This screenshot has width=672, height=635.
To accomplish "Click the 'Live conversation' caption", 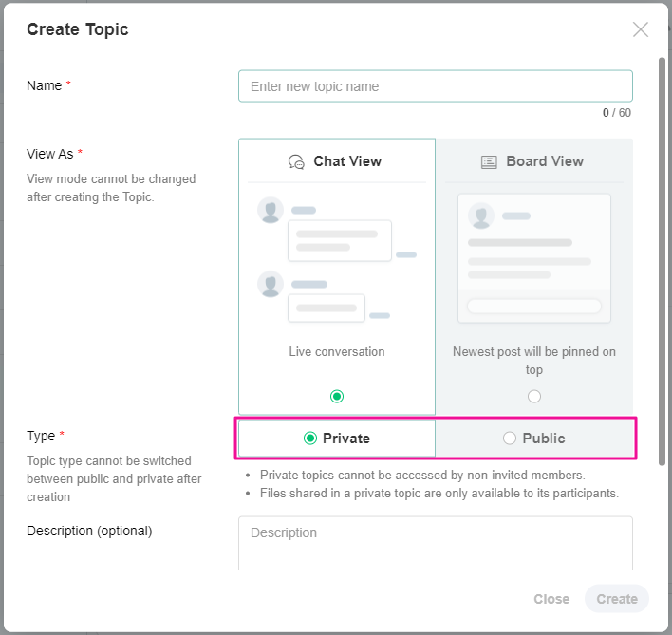I will (x=337, y=352).
